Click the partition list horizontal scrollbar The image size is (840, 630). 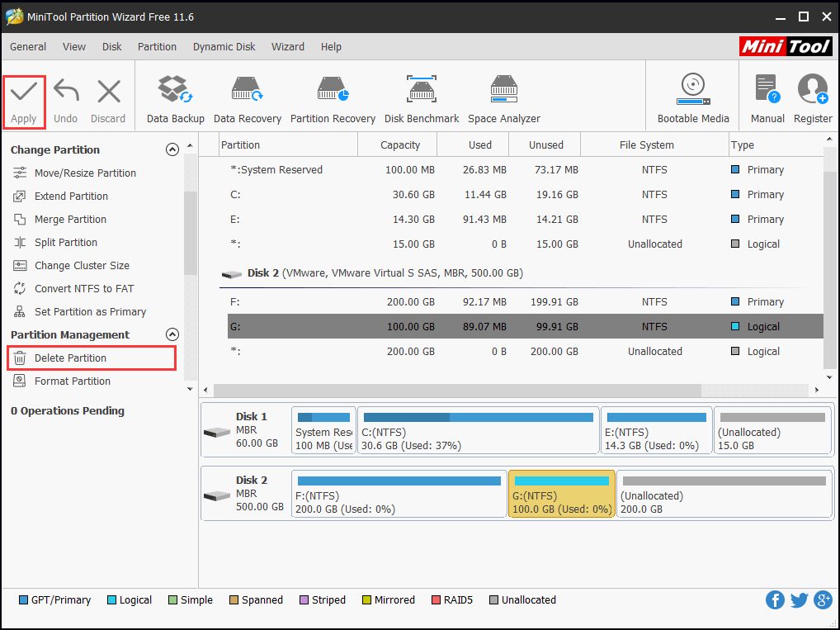tap(457, 390)
